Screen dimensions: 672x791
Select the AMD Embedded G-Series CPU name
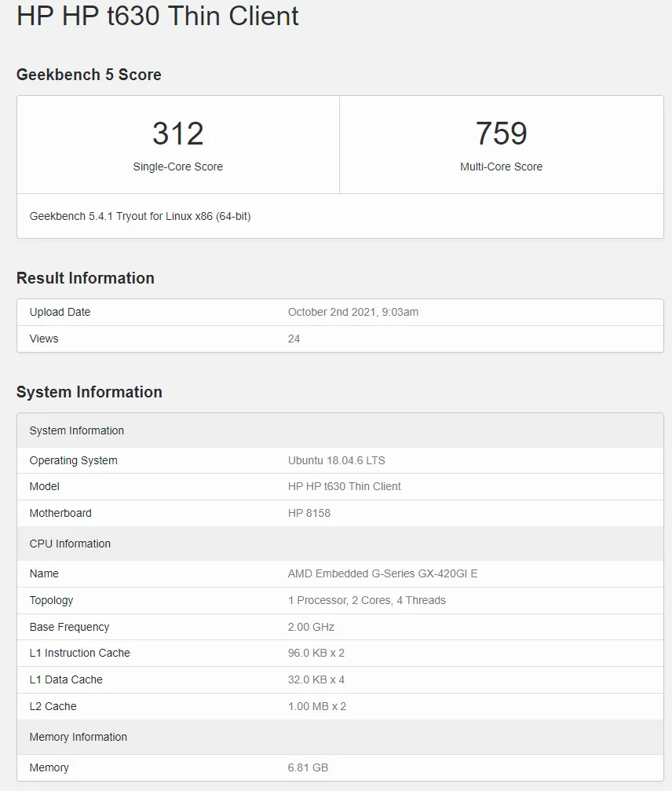(x=382, y=573)
